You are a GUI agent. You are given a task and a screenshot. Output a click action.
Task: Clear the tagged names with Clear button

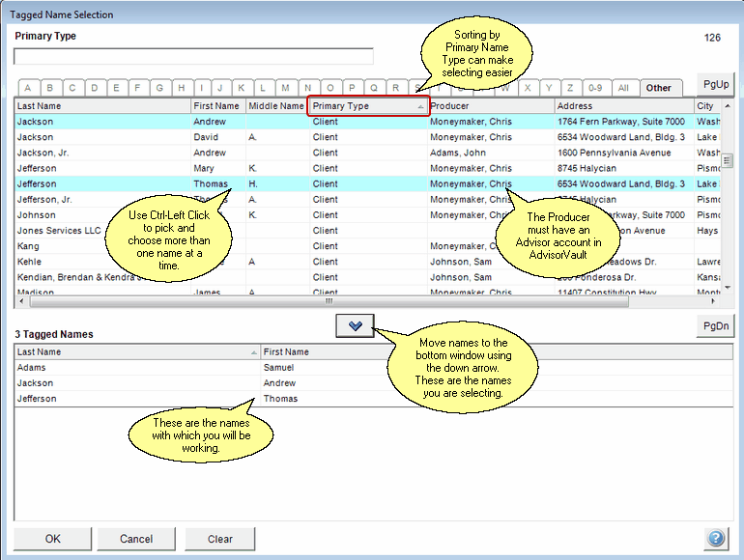pyautogui.click(x=220, y=539)
